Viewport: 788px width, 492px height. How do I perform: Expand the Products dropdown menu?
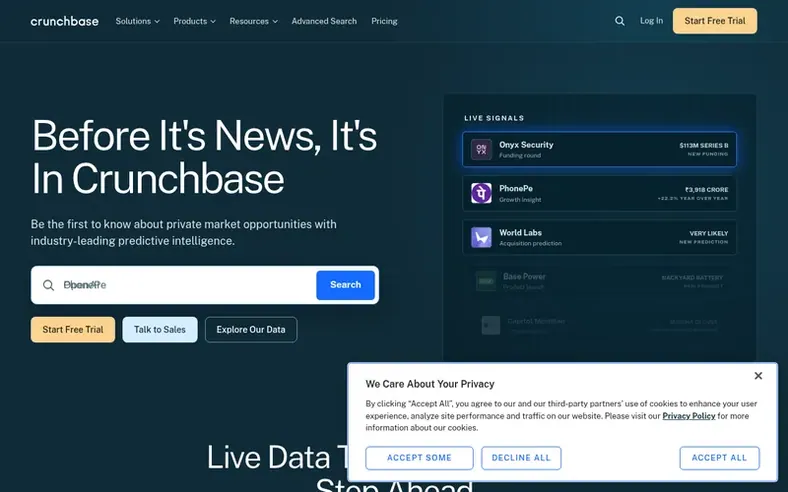click(194, 21)
